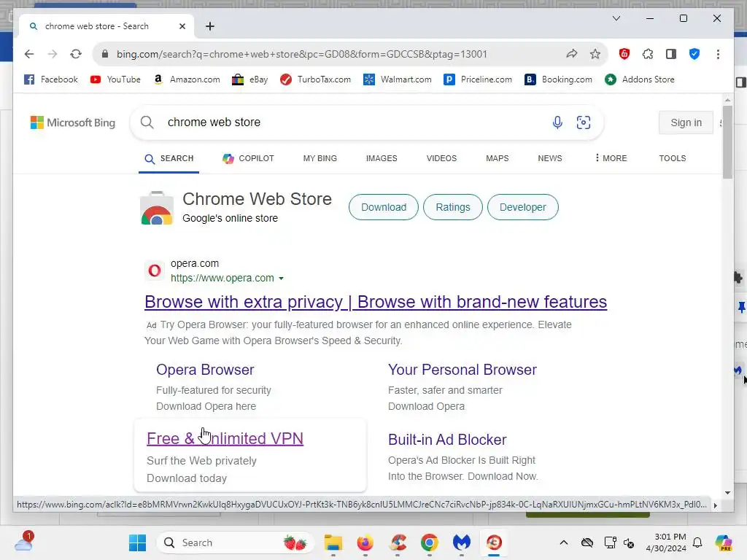Open the TurboTax.com bookmark
The width and height of the screenshot is (747, 560).
pos(316,79)
